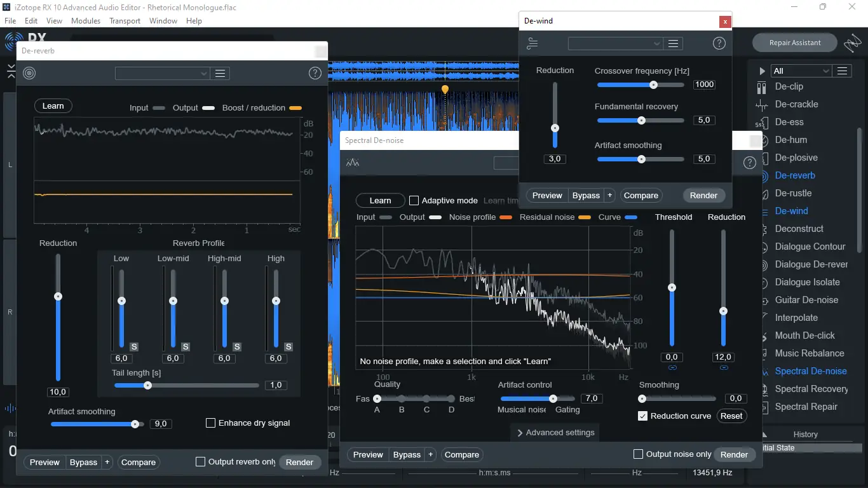Image resolution: width=868 pixels, height=488 pixels.
Task: Click the plus icon beside Bypass in De-wind
Action: [609, 195]
